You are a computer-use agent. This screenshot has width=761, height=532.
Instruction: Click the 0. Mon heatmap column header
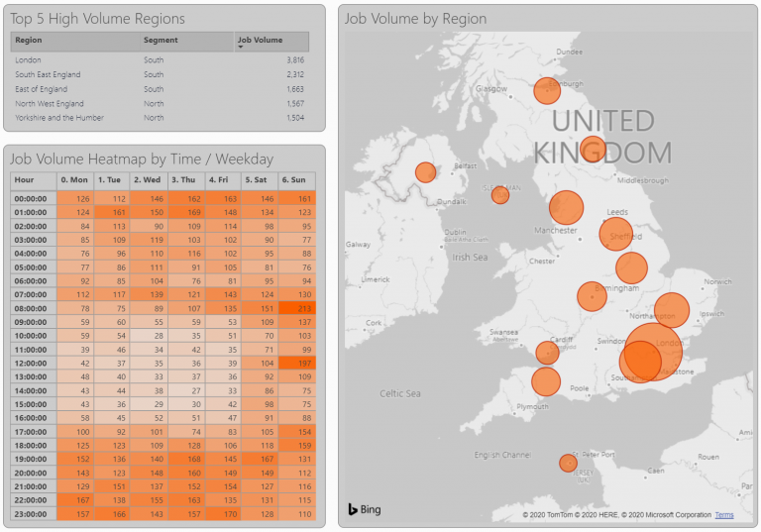click(74, 180)
